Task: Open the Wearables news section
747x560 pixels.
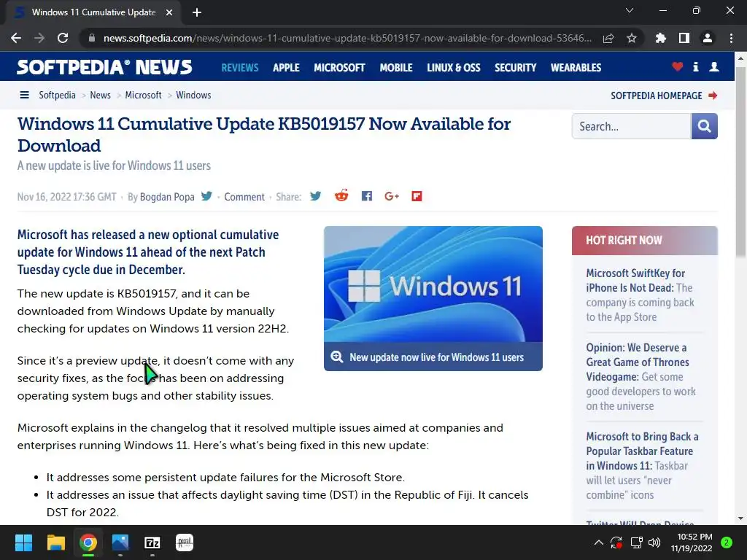Action: 576,68
